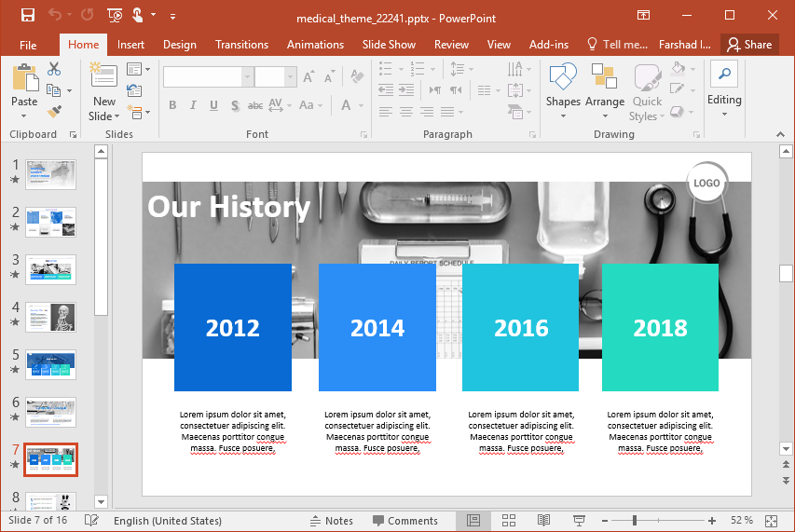This screenshot has height=532, width=795.
Task: Expand the Editing group dropdown
Action: click(x=724, y=115)
